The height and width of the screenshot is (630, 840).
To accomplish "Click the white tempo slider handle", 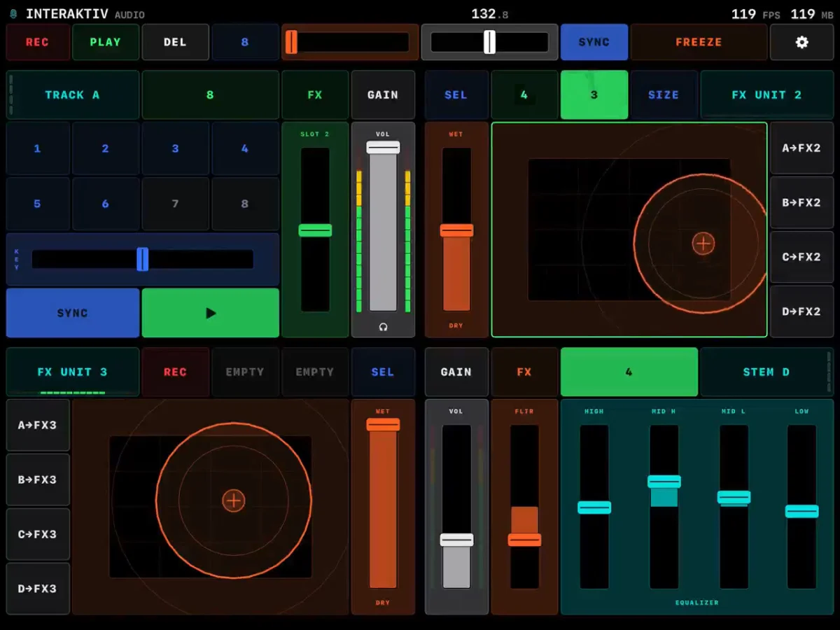I will [490, 42].
